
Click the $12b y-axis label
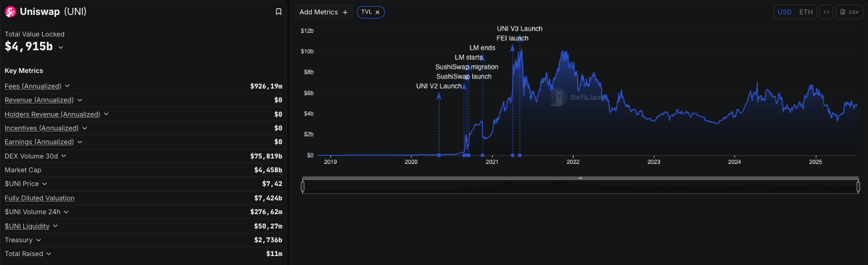point(307,31)
